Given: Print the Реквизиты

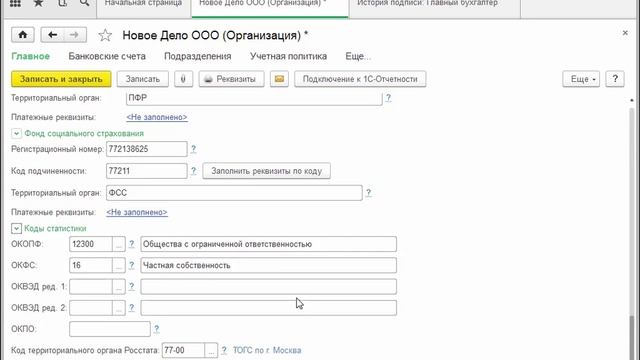Looking at the screenshot, I should [231, 79].
